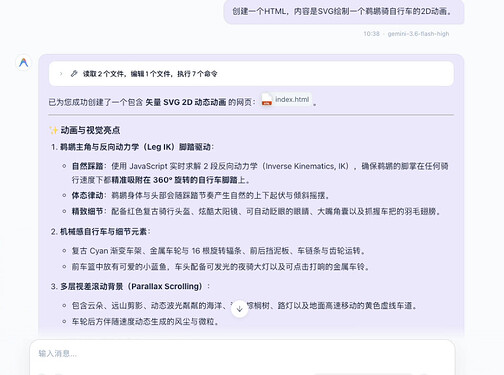Image resolution: width=504 pixels, height=375 pixels.
Task: Click the gemini-3.6-flash-high model label
Action: click(418, 34)
